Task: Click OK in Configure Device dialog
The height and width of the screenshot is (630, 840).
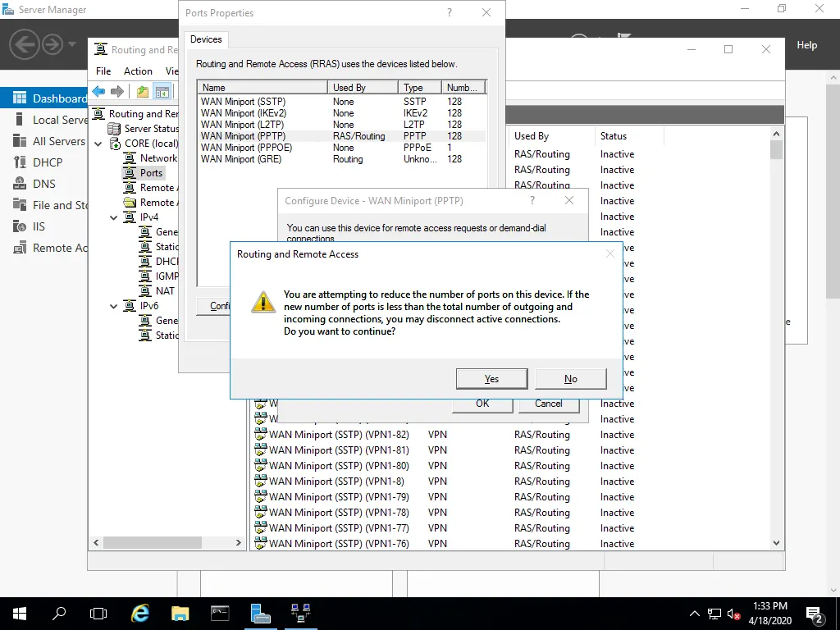Action: point(482,404)
